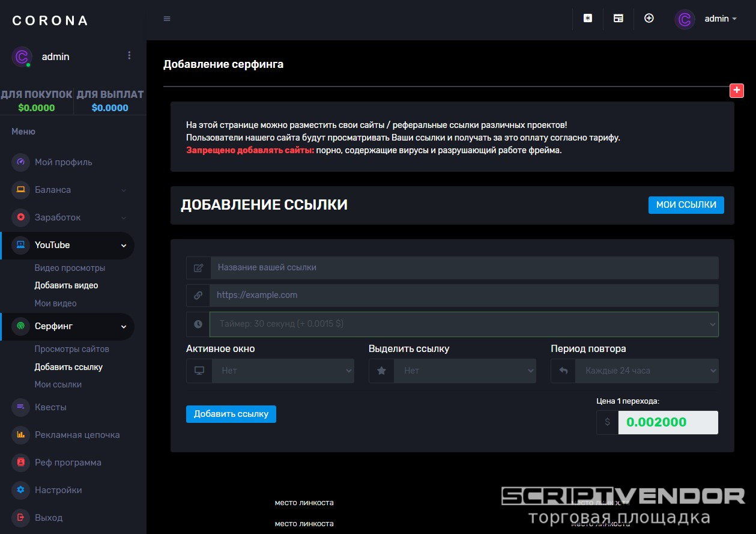756x534 pixels.
Task: Open Мои видео submenu link
Action: [55, 303]
